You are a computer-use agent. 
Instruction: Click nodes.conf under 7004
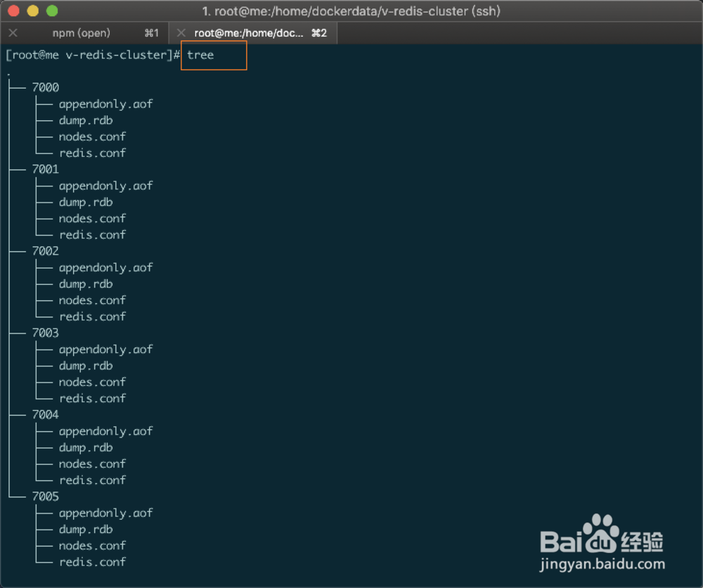pos(92,464)
